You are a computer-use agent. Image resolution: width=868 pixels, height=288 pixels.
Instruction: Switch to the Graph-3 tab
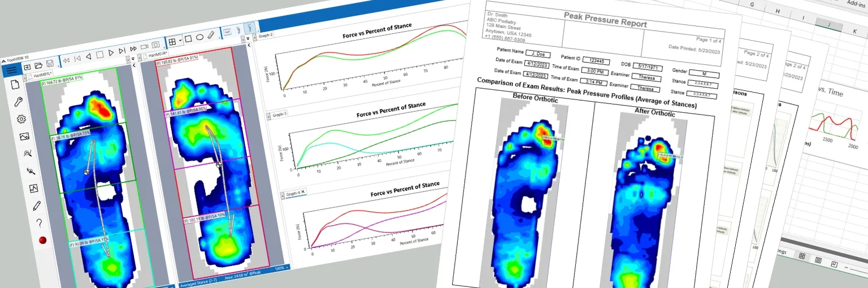[x=280, y=115]
